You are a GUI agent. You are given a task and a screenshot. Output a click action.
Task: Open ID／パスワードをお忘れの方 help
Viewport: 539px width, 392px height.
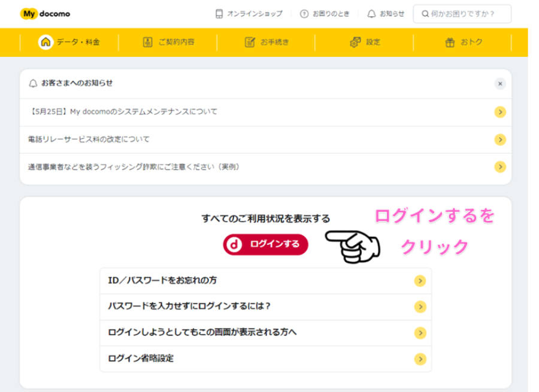[162, 280]
